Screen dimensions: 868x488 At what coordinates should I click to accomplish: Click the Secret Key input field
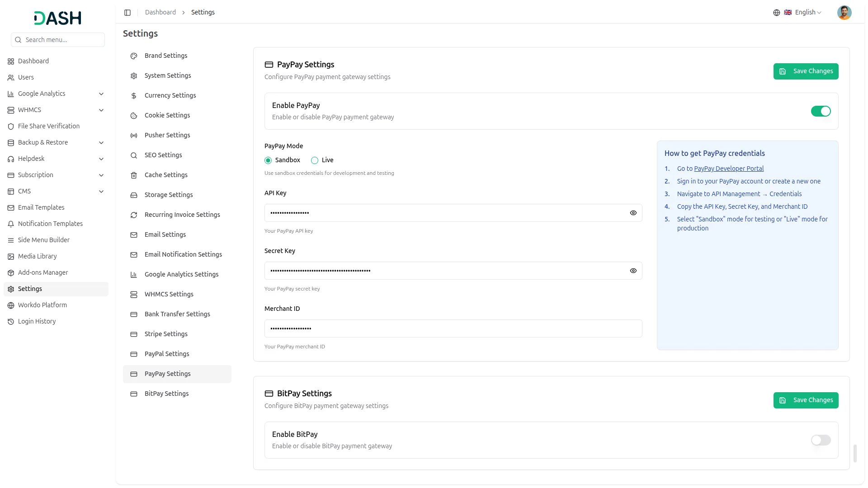click(x=453, y=271)
